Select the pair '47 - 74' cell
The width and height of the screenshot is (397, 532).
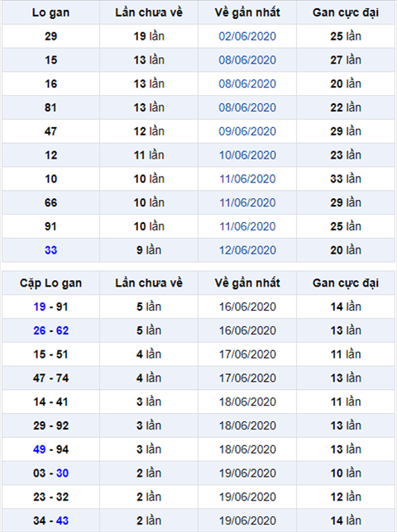[50, 378]
